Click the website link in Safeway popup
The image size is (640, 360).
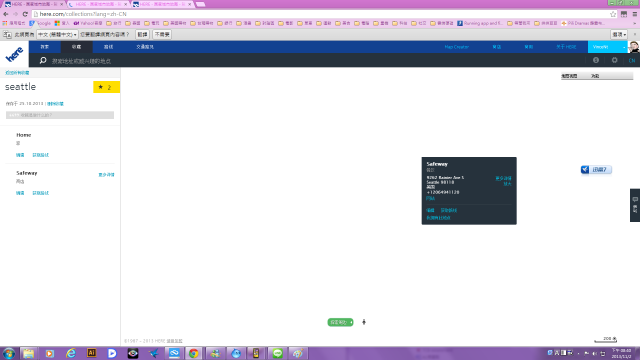click(430, 198)
